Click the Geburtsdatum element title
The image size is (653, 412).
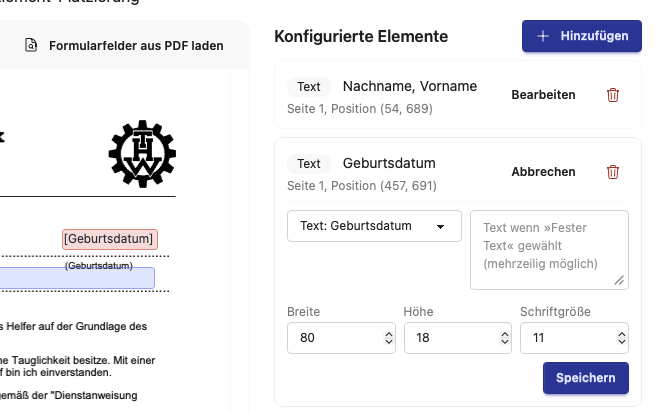(x=389, y=163)
